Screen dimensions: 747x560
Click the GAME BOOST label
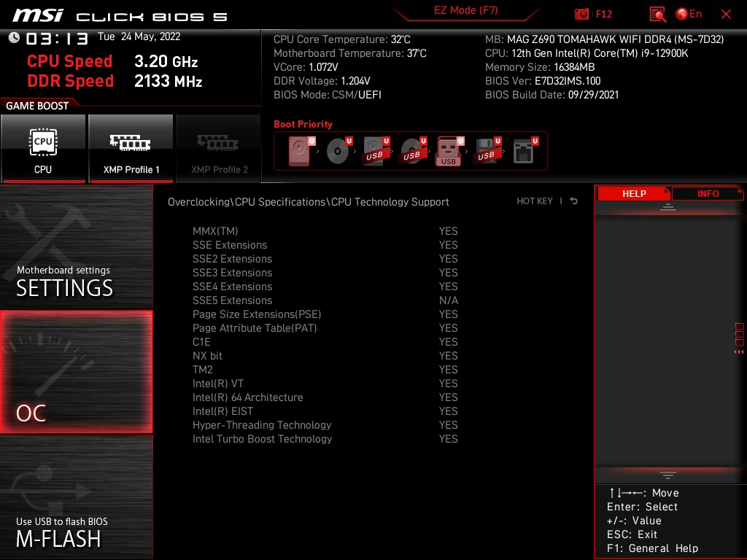(x=37, y=106)
